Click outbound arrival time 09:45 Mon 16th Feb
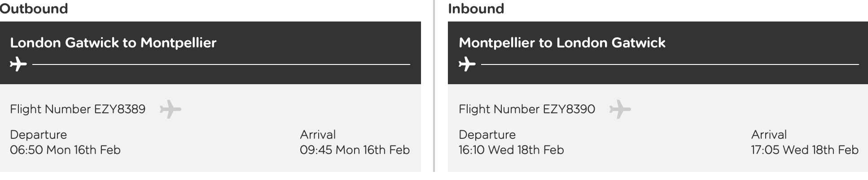Image resolution: width=868 pixels, height=180 pixels. tap(355, 150)
